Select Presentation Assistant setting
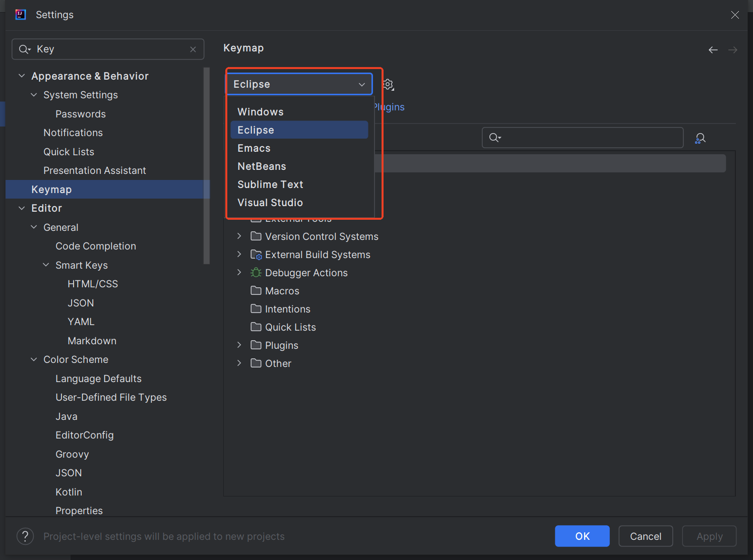This screenshot has height=560, width=753. coord(95,170)
